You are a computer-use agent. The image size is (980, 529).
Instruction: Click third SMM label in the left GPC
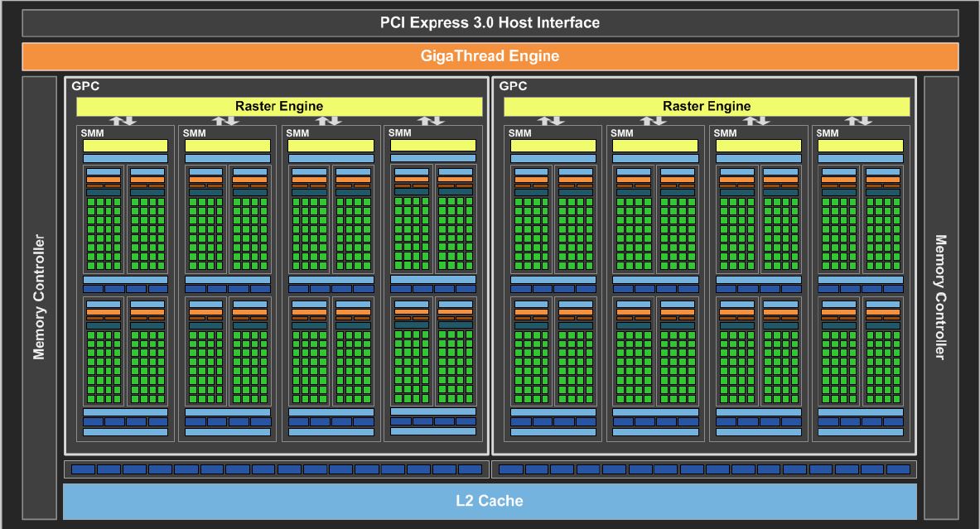click(297, 133)
